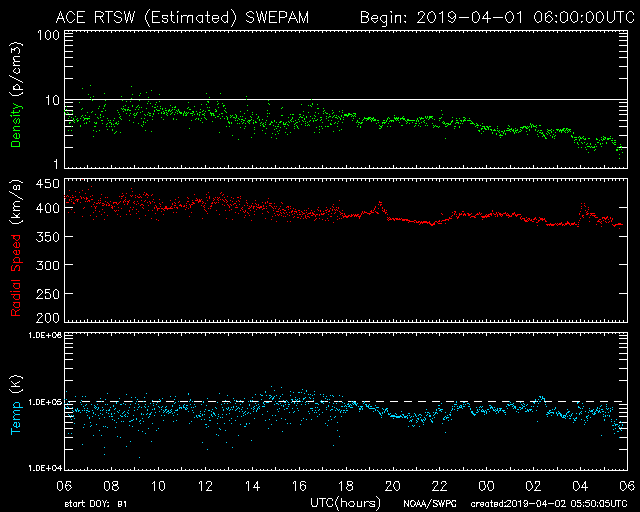Click the NOAA/SWPC credit text
Viewport: 640px width, 512px height.
(x=430, y=503)
